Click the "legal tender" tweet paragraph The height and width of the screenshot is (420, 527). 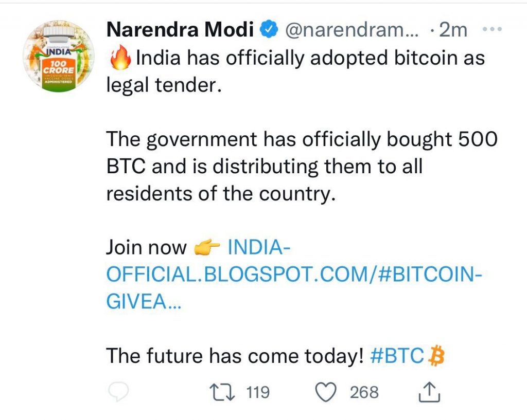(x=295, y=70)
